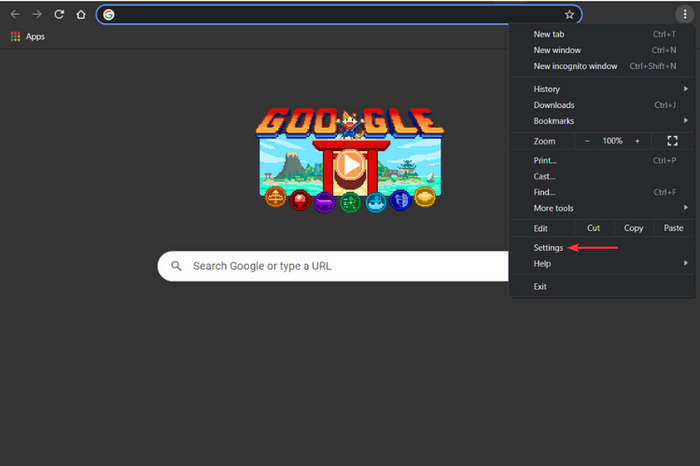
Task: Click the green doodle medallion
Action: point(350,203)
